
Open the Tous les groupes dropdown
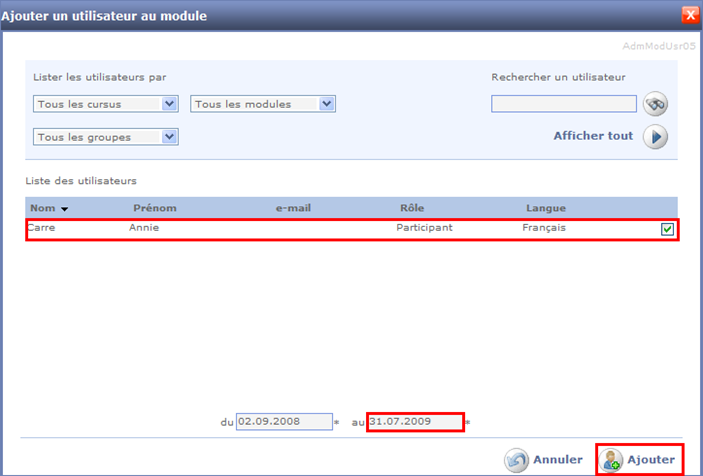[x=105, y=137]
